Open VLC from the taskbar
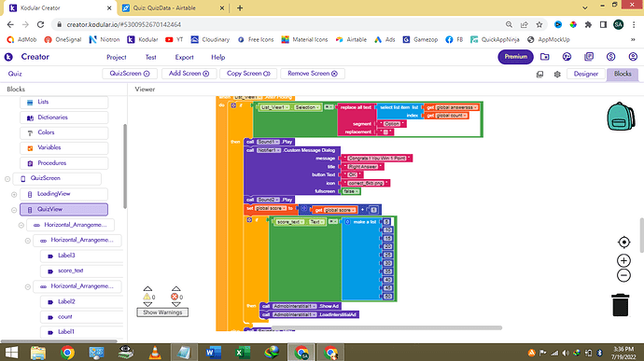Screen dimensions: 644x361 tap(155, 353)
